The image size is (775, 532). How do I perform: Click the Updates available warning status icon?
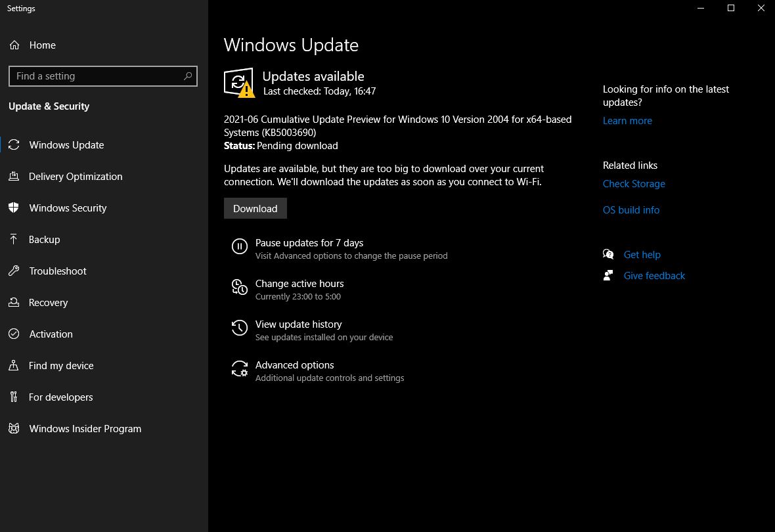[x=239, y=83]
